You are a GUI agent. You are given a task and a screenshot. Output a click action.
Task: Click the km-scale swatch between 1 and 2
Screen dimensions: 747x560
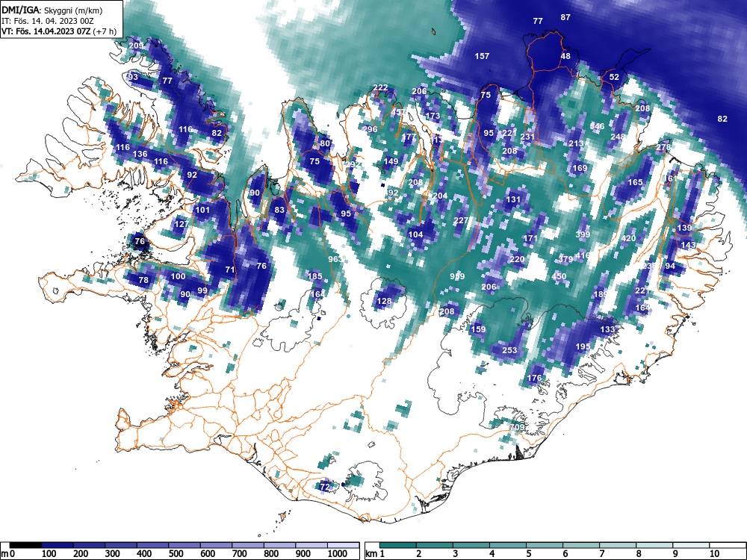click(398, 545)
